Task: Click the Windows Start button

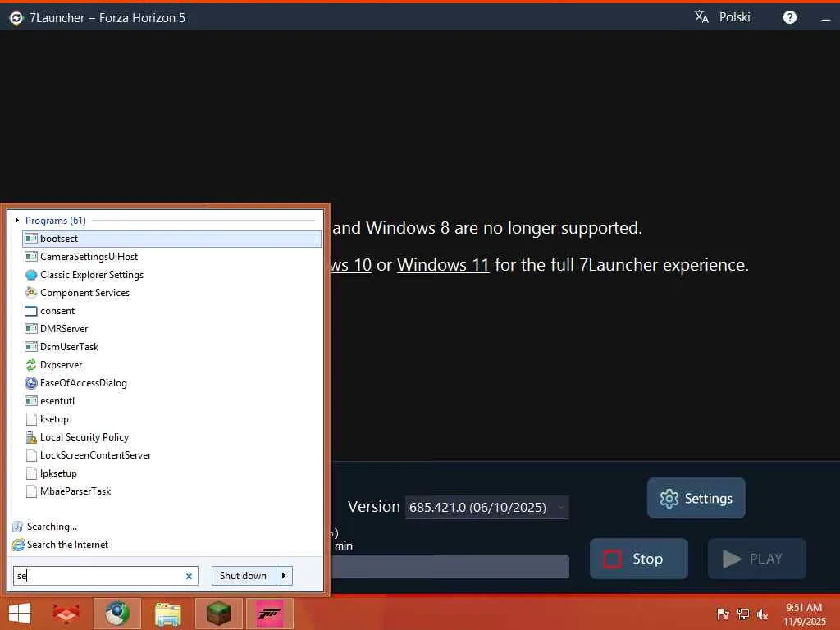Action: [x=20, y=614]
